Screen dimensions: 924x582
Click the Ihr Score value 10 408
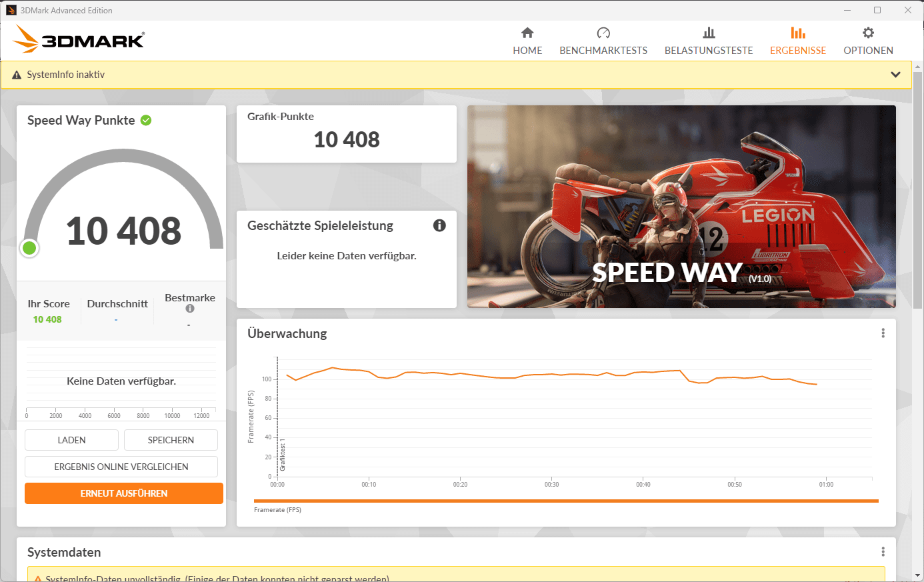tap(47, 319)
